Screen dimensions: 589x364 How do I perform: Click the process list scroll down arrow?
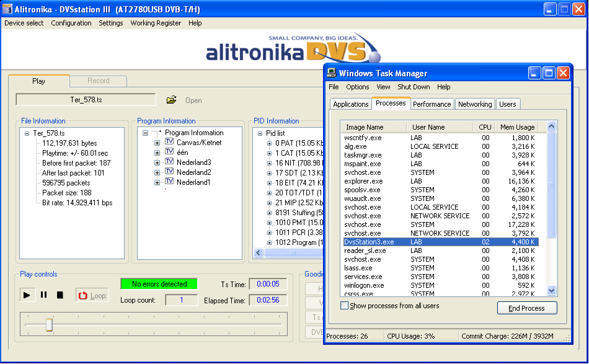(x=551, y=290)
